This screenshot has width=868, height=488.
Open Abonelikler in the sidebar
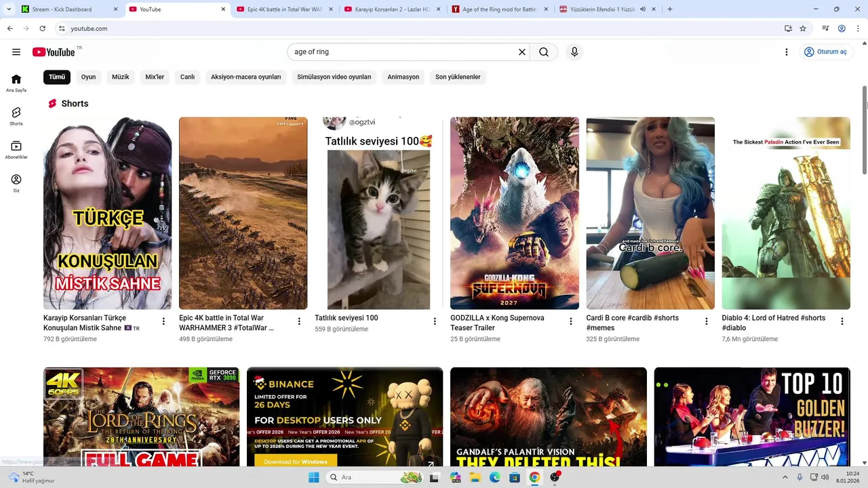click(16, 150)
